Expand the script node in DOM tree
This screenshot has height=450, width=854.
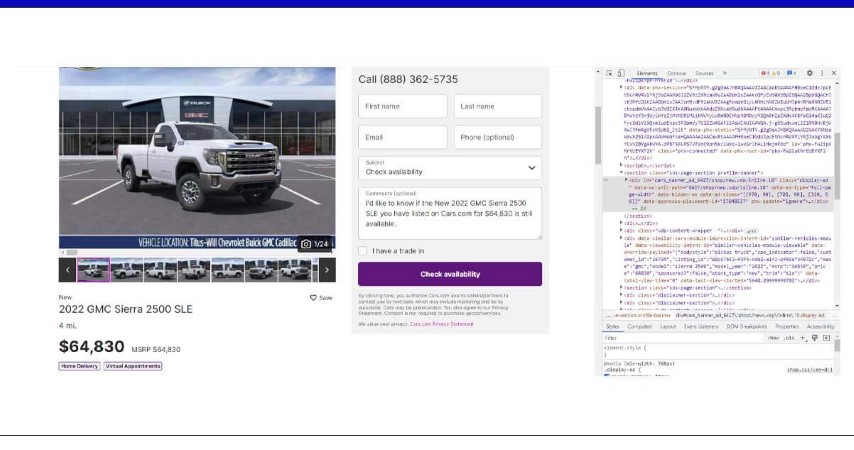(x=621, y=165)
